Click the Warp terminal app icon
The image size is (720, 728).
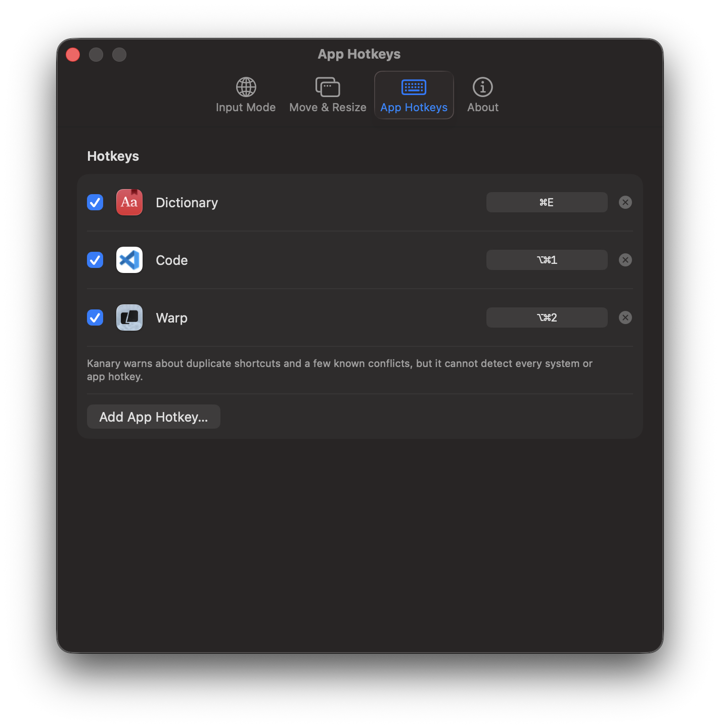(x=129, y=317)
